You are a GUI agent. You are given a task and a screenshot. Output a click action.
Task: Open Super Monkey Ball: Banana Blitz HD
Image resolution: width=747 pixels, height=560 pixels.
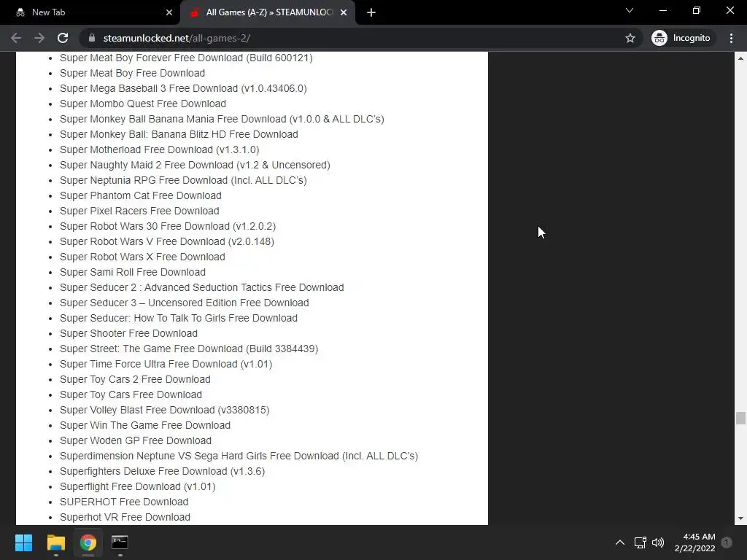click(179, 134)
